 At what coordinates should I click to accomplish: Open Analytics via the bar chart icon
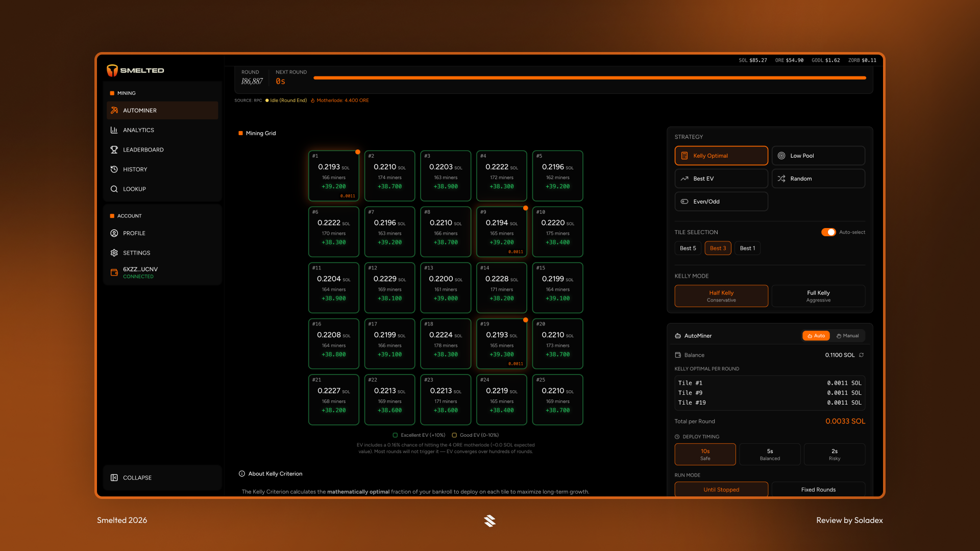pos(114,130)
